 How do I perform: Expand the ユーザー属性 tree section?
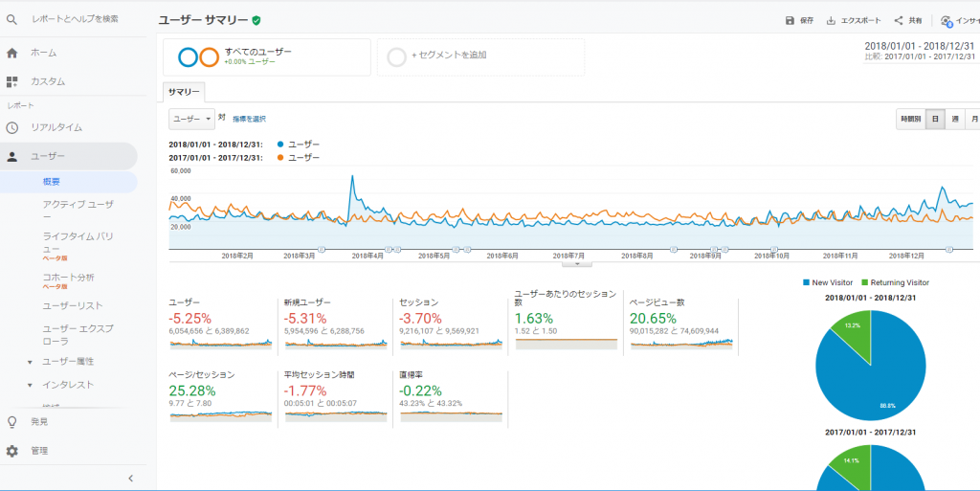pyautogui.click(x=30, y=363)
